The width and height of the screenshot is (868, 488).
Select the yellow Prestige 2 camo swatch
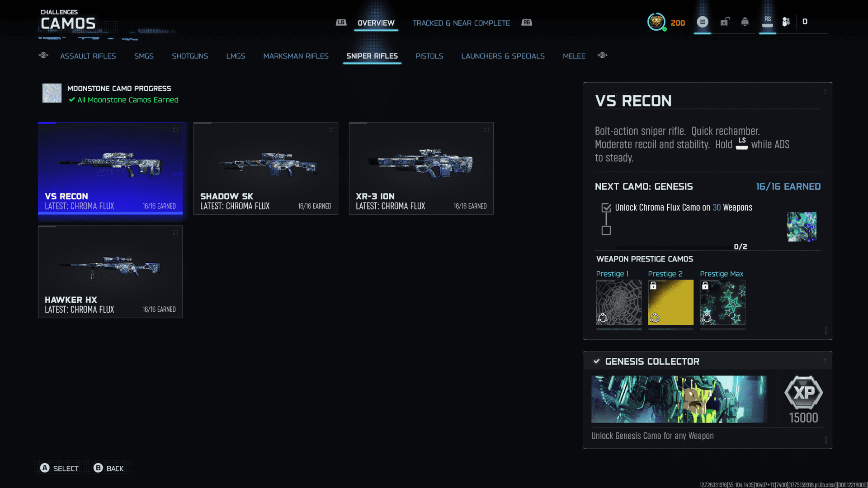670,302
